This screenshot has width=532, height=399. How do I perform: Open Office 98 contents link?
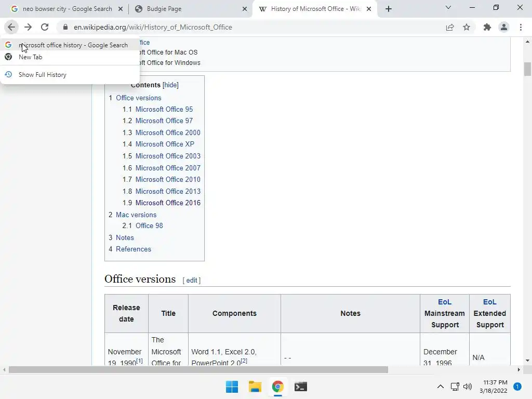point(149,225)
